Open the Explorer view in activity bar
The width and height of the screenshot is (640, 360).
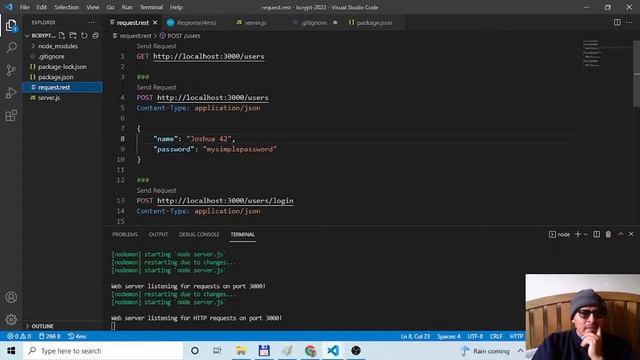(x=11, y=26)
